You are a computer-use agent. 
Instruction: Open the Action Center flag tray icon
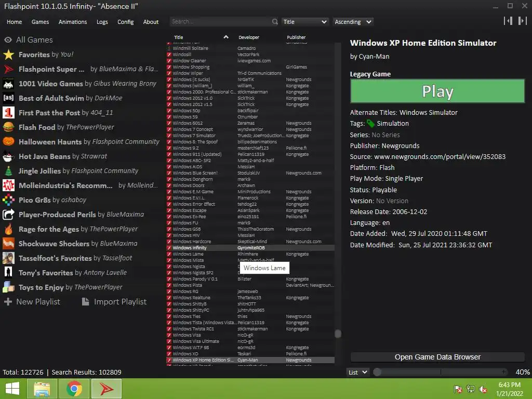pos(458,389)
